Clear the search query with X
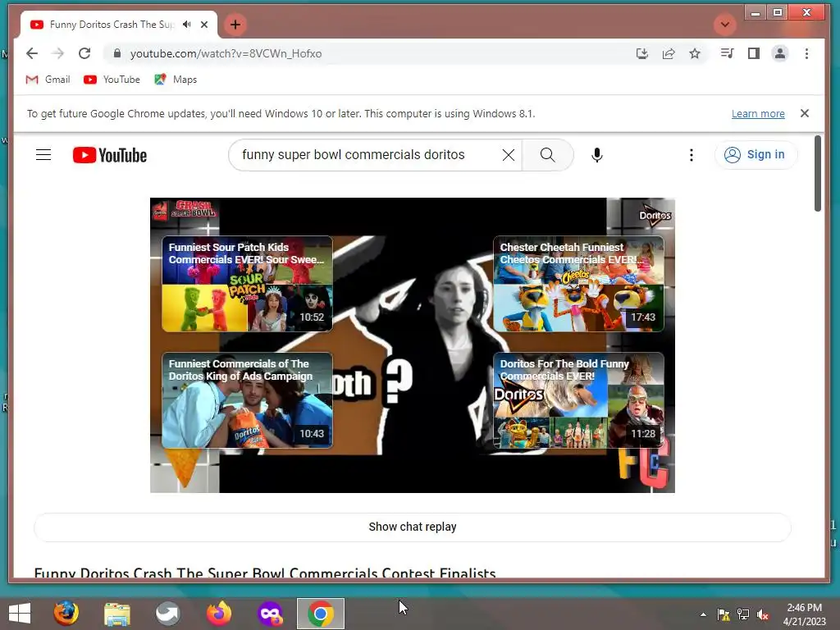Screen dimensions: 840x630 pyautogui.click(x=509, y=155)
